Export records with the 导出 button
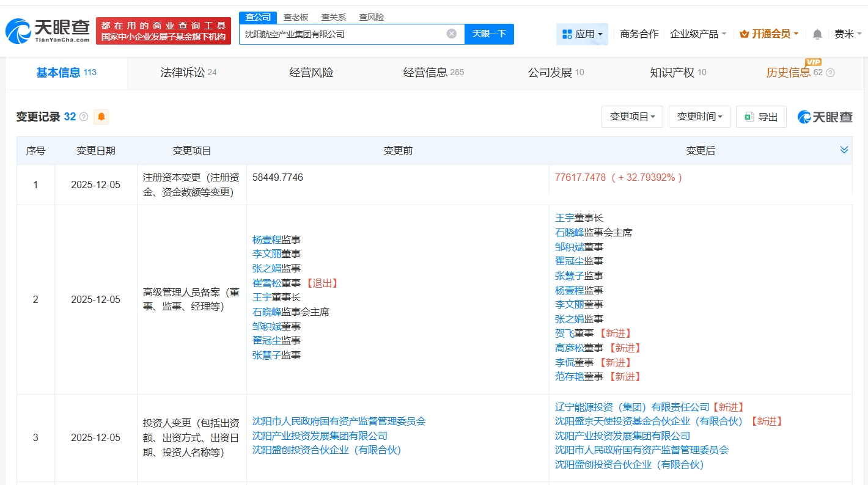This screenshot has width=868, height=485. (761, 117)
